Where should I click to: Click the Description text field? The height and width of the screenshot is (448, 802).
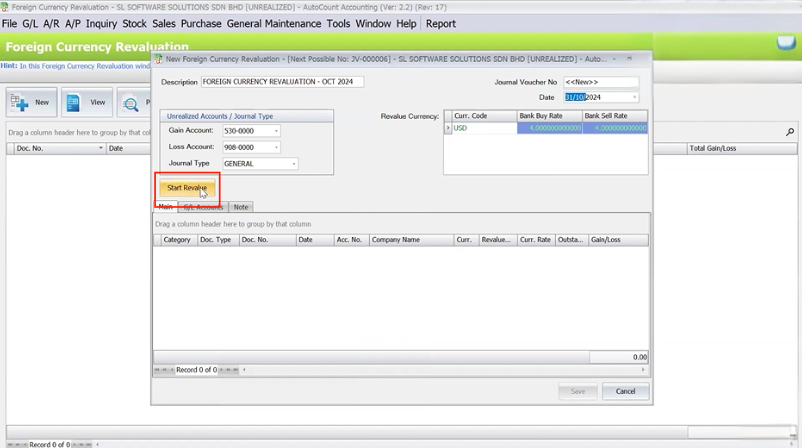(282, 82)
